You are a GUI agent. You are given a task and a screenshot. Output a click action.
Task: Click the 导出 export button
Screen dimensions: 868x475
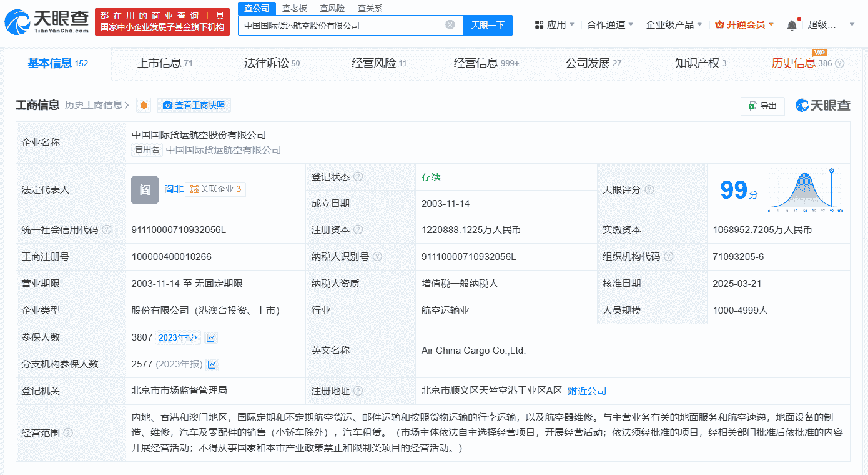point(762,106)
